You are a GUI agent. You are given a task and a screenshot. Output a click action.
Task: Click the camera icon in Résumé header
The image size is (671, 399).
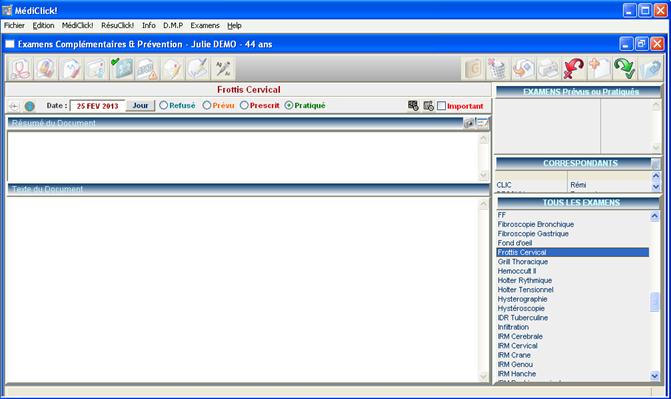(x=469, y=123)
